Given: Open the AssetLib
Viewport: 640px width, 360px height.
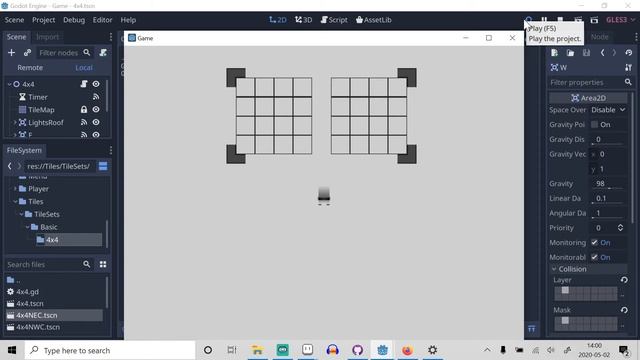Looking at the screenshot, I should (373, 20).
